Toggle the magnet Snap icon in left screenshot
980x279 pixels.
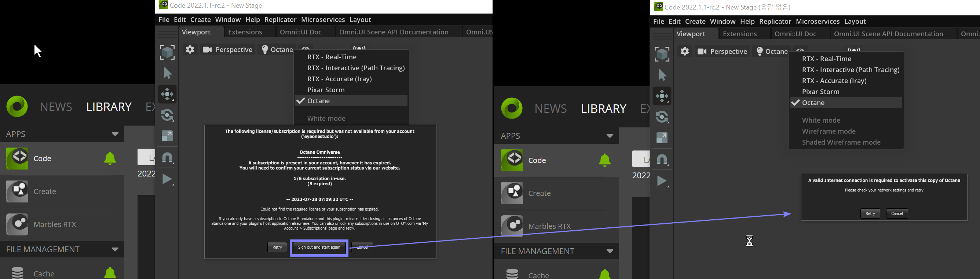[x=167, y=157]
